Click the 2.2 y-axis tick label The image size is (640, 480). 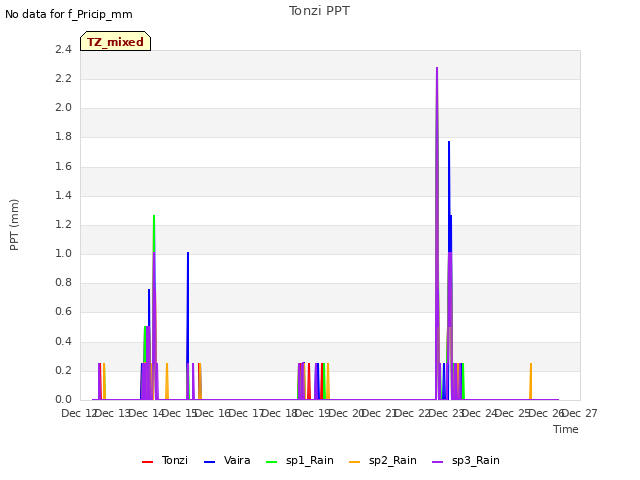(63, 78)
